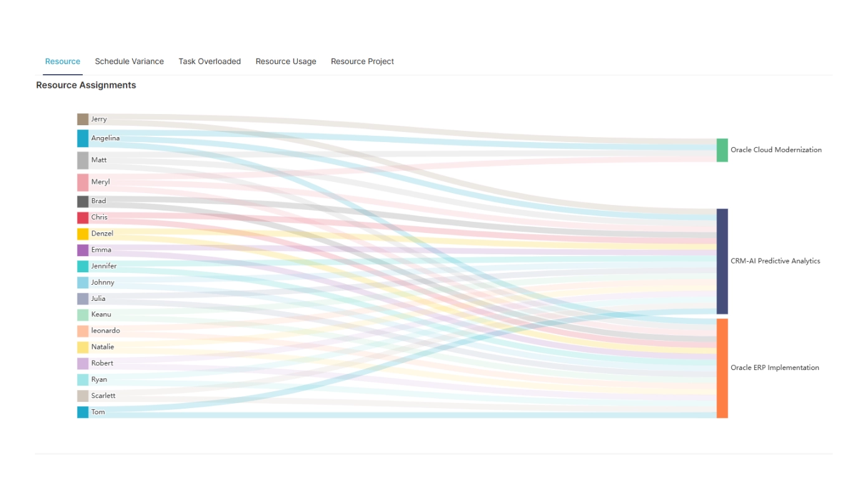Click leonardo's peach node block
This screenshot has height=504, width=867.
tap(83, 331)
